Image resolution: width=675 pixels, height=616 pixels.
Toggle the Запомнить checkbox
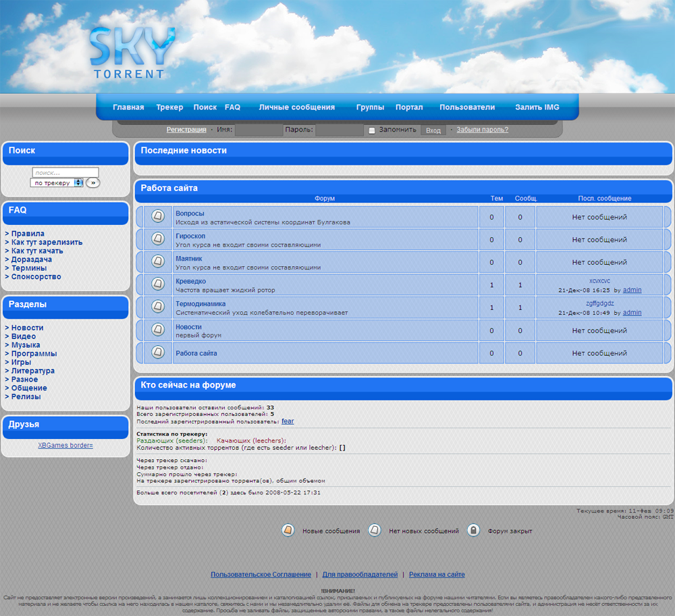[x=372, y=130]
